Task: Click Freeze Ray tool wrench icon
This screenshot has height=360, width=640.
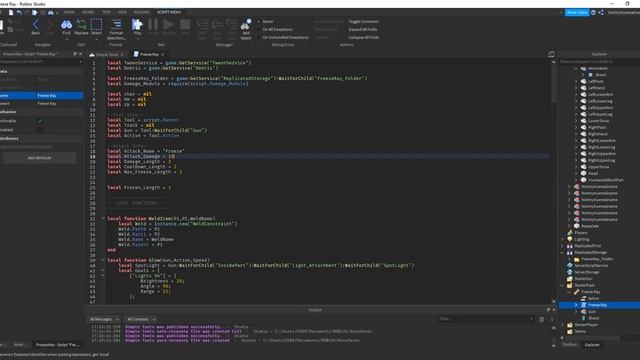Action: (x=576, y=292)
